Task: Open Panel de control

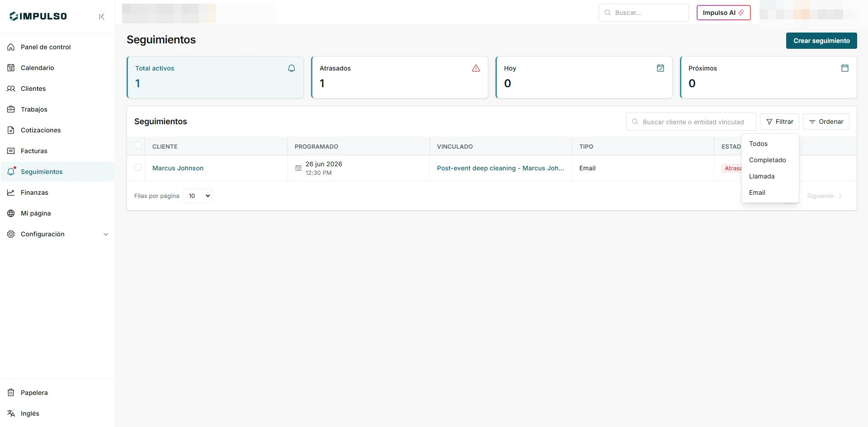Action: click(57, 47)
